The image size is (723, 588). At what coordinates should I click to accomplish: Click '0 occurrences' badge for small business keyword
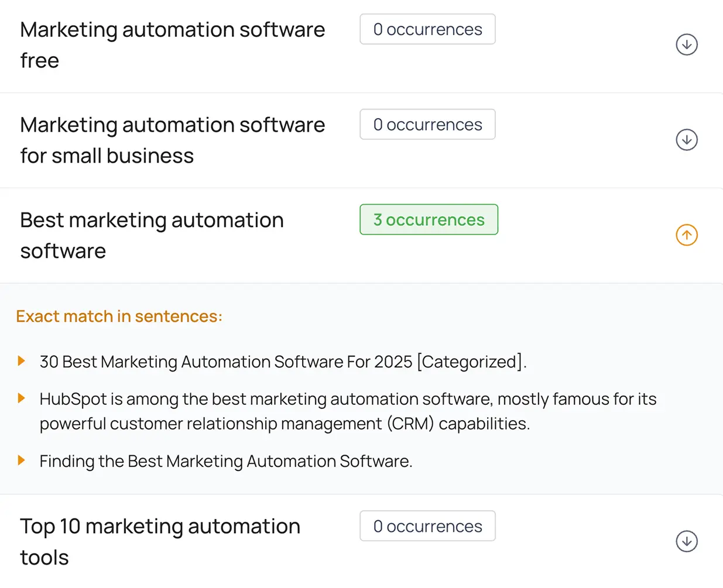point(427,125)
